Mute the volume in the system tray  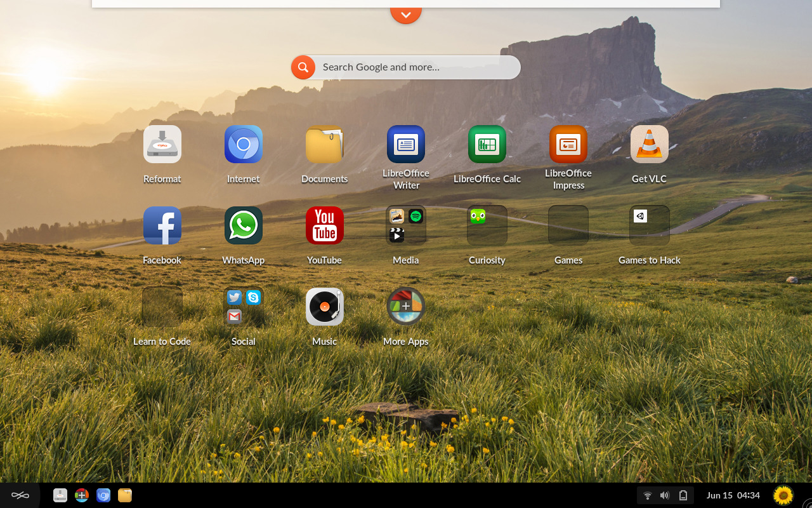click(665, 495)
